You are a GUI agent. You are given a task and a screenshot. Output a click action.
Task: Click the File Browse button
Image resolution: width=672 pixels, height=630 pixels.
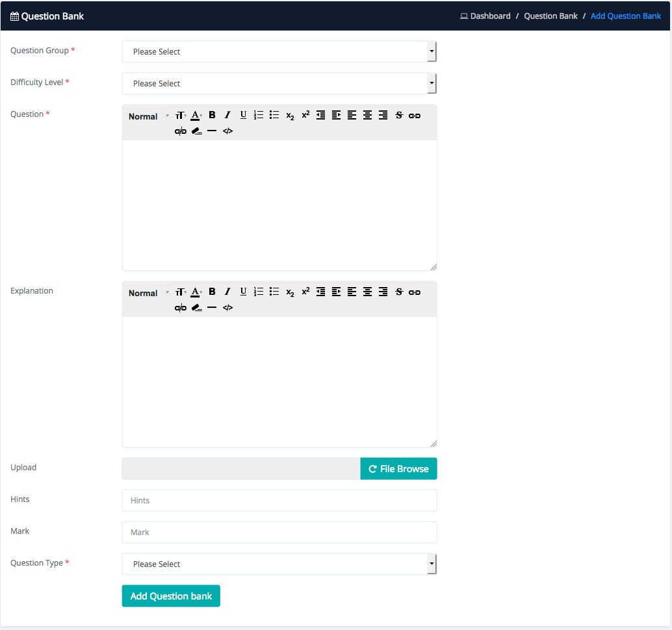pos(398,469)
